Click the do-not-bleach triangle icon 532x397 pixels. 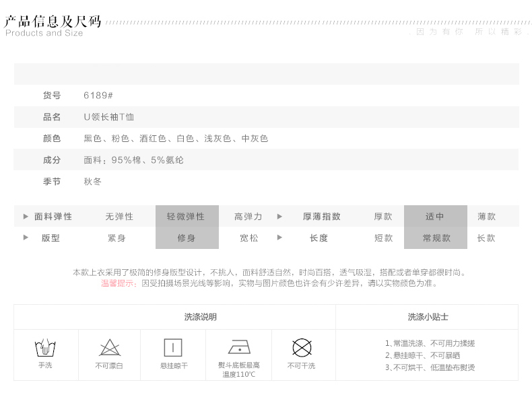[x=110, y=347]
